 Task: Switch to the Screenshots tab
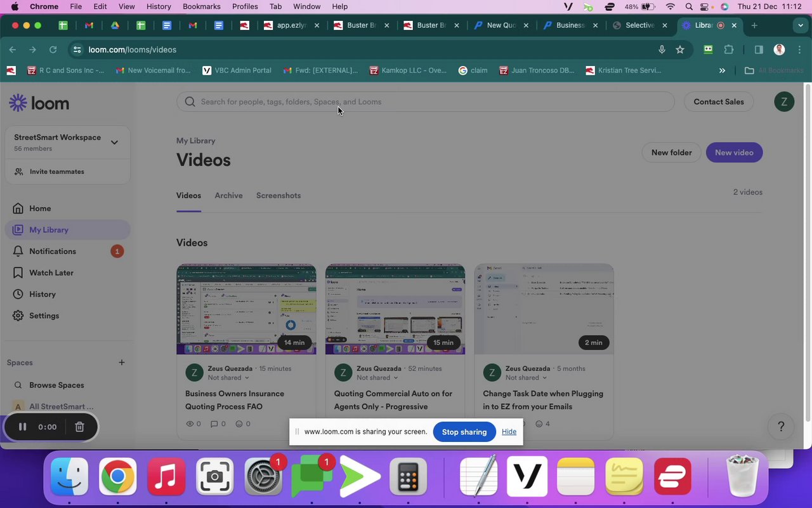278,196
